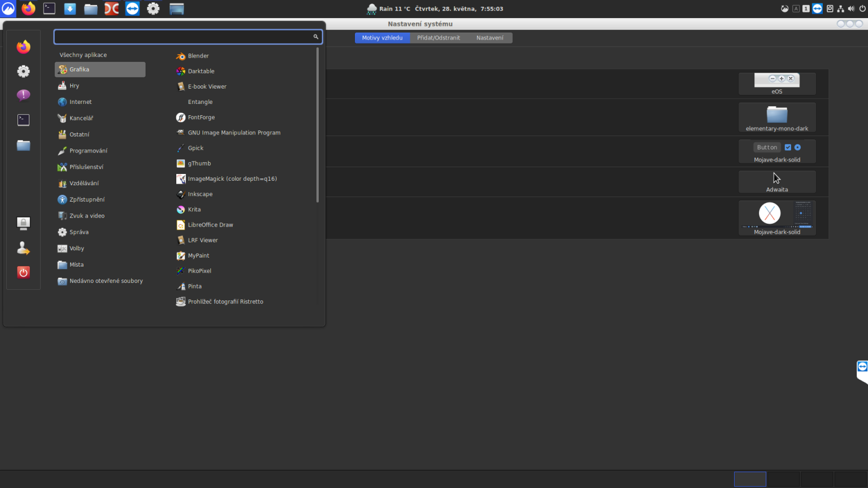This screenshot has width=868, height=488.
Task: Launch Blender from the Grafika applications
Action: coord(198,55)
